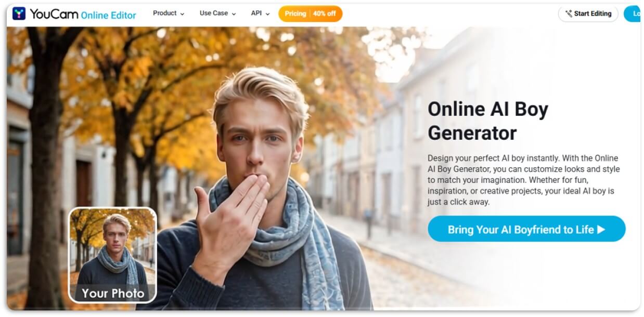Click the Pricing text in orange pill
644x317 pixels.
tap(295, 14)
